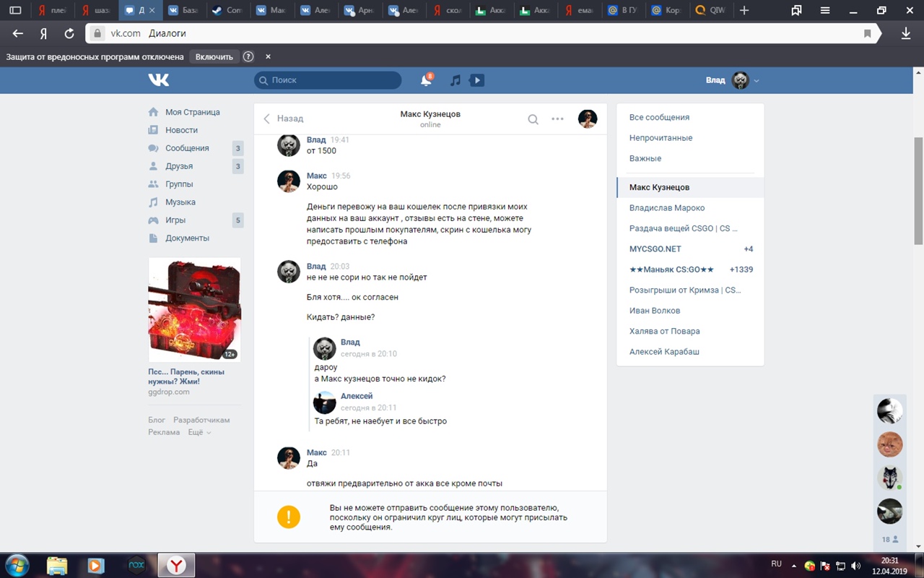Open the music note icon
Screen dimensions: 924x578
coord(455,80)
